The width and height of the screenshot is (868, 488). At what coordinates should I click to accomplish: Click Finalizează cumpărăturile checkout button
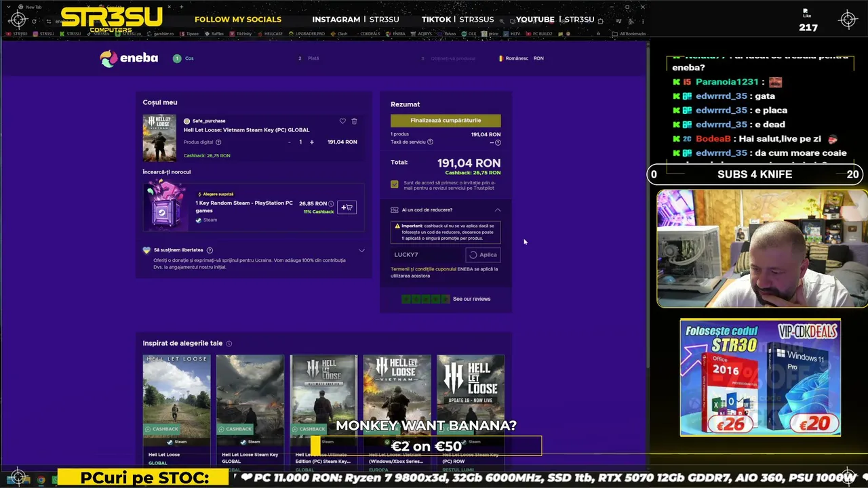coord(446,121)
